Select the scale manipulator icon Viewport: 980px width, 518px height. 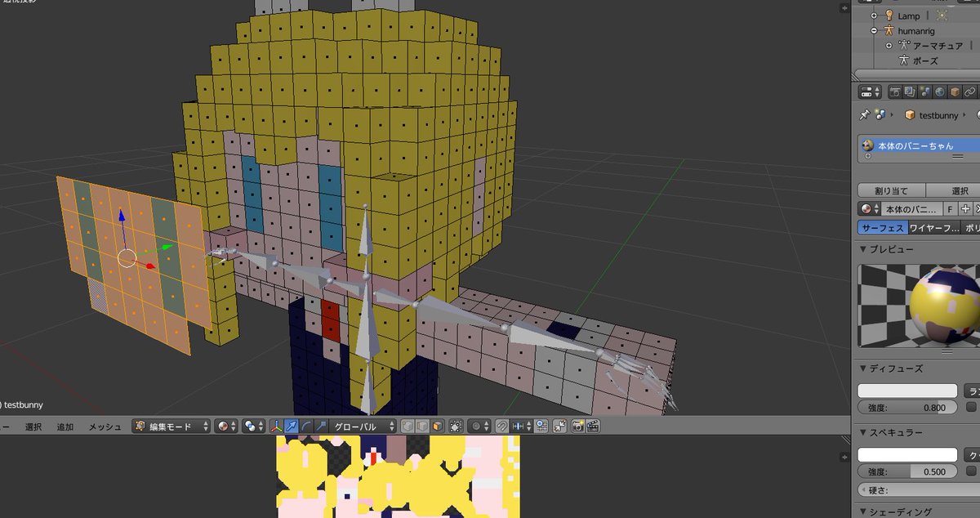tap(321, 426)
